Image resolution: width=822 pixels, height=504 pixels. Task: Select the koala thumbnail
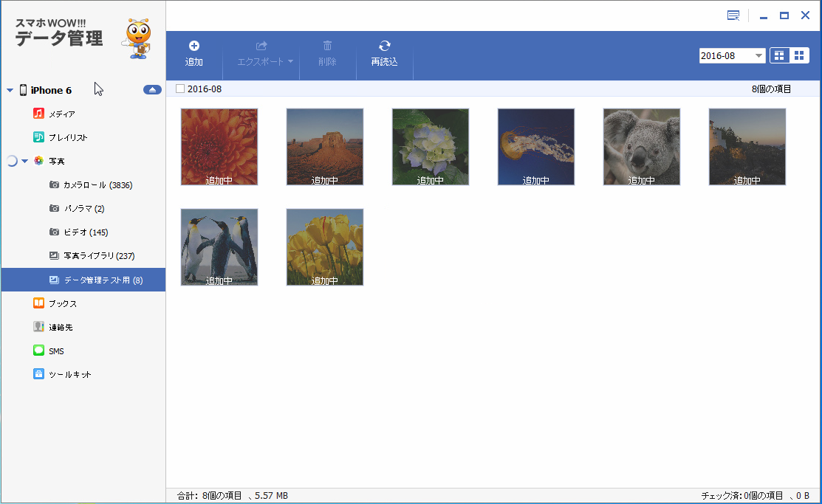point(642,147)
